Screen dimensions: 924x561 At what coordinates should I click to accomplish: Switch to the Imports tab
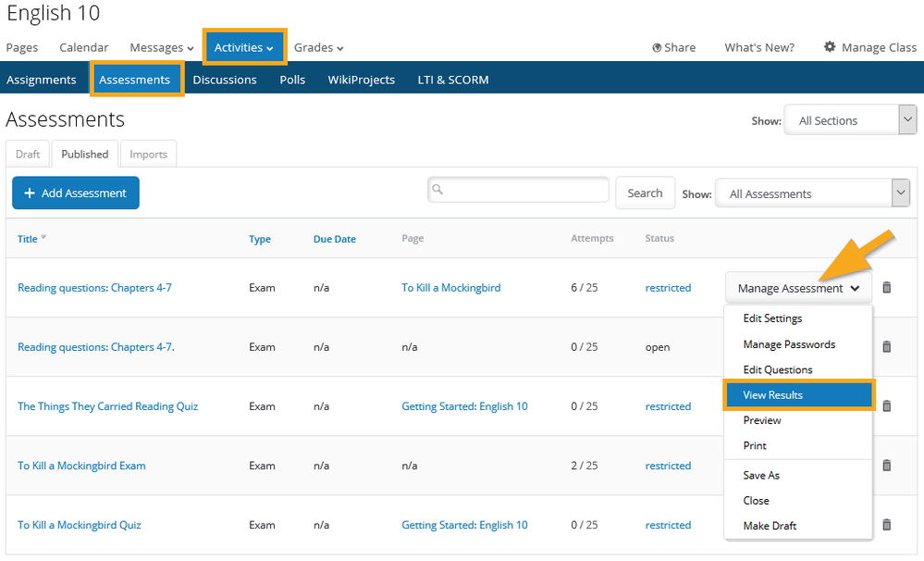coord(149,154)
